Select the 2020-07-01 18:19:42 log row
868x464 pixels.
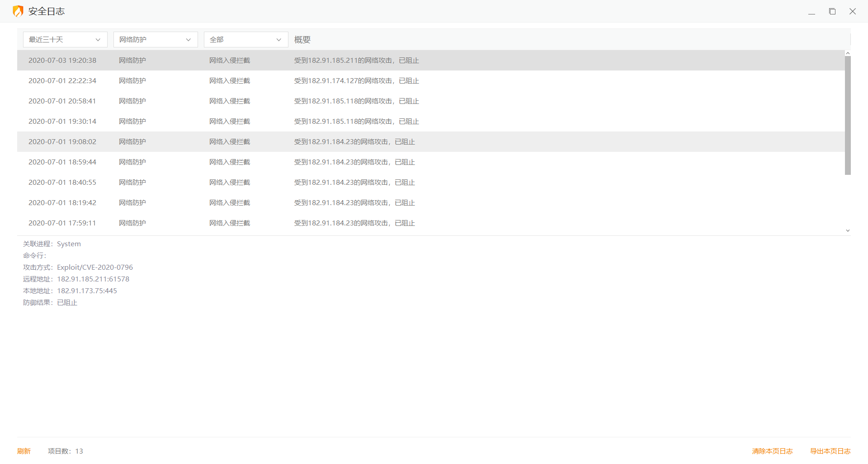(x=431, y=202)
